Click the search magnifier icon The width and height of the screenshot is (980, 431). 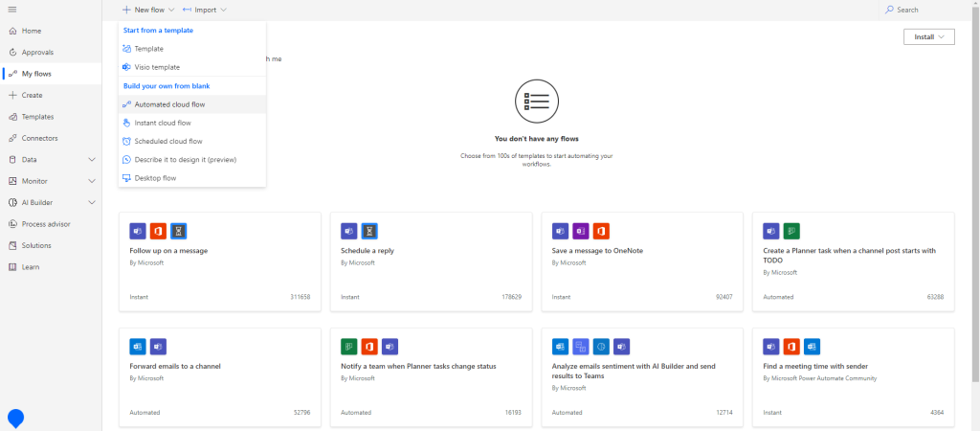889,10
